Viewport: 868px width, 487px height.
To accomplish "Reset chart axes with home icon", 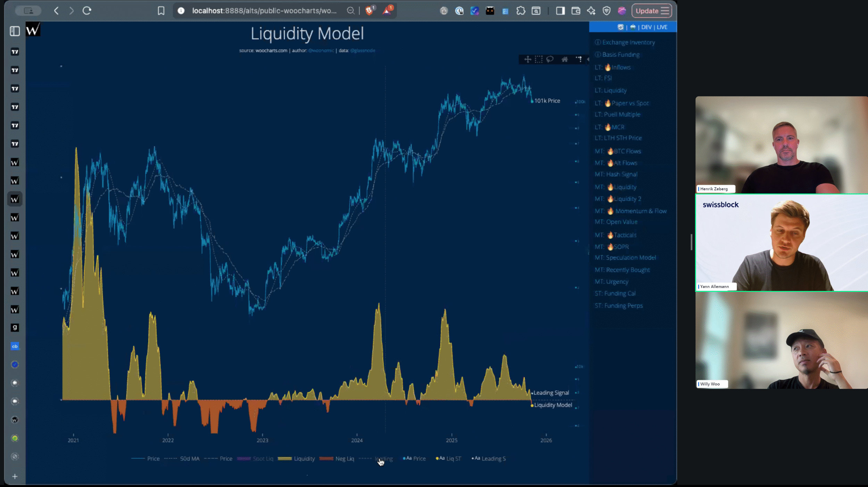I will tap(565, 59).
